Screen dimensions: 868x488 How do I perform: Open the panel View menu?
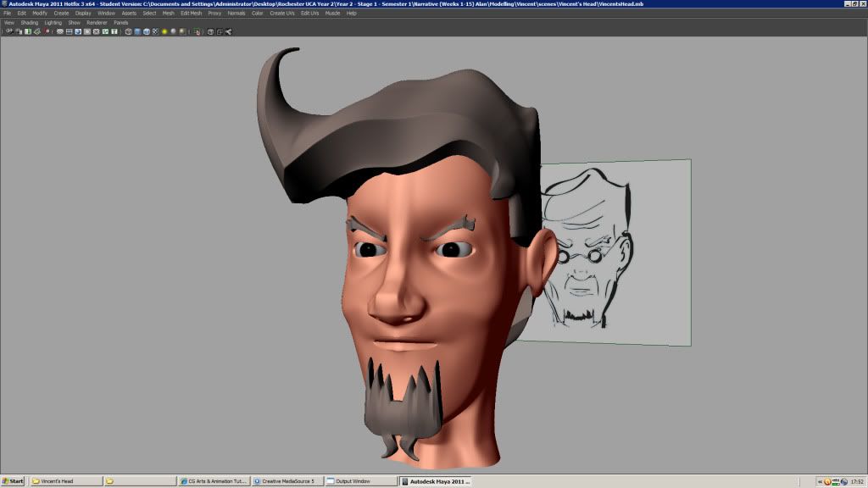click(x=9, y=23)
